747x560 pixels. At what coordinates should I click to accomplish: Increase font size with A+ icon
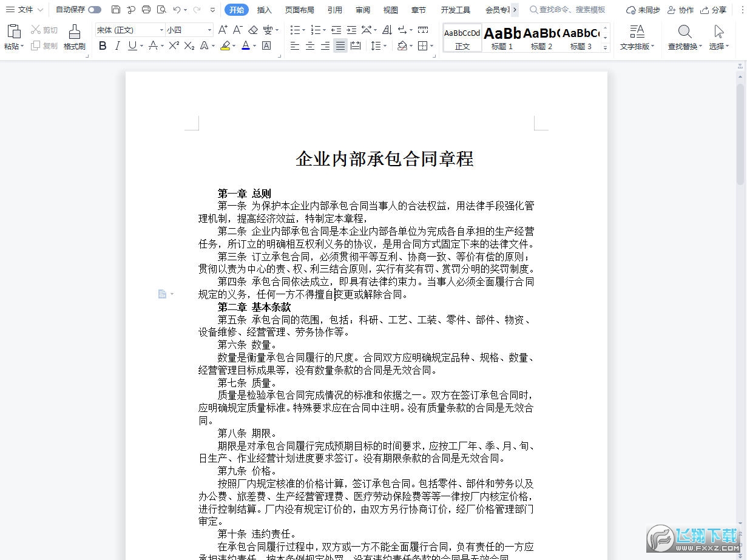pos(223,30)
